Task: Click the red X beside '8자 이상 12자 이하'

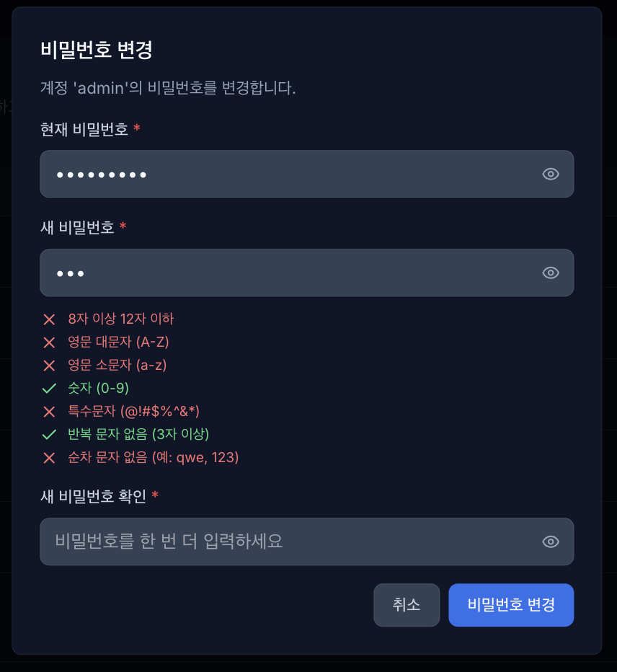Action: 49,319
